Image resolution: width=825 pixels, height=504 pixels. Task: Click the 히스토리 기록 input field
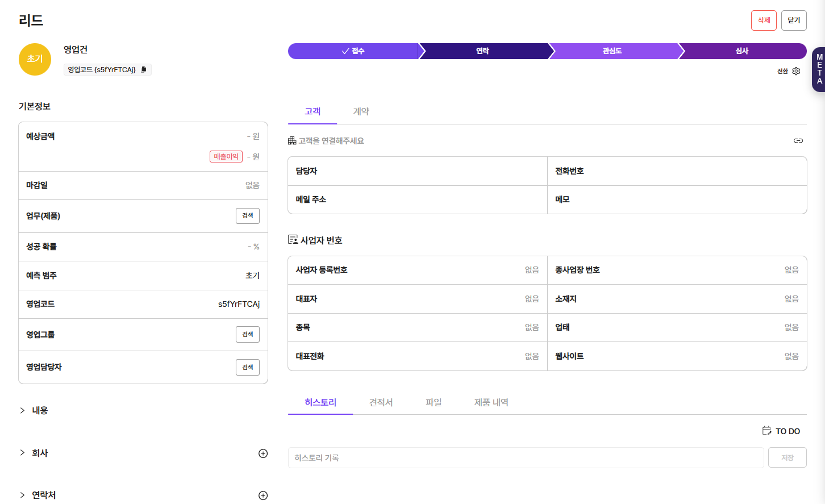[526, 457]
